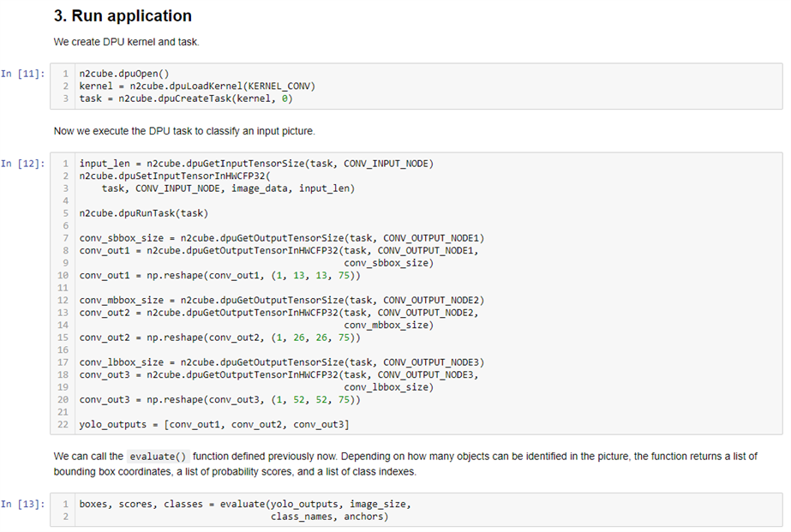791x532 pixels.
Task: Click the conv_sbbox_size assignment line
Action: [x=282, y=237]
